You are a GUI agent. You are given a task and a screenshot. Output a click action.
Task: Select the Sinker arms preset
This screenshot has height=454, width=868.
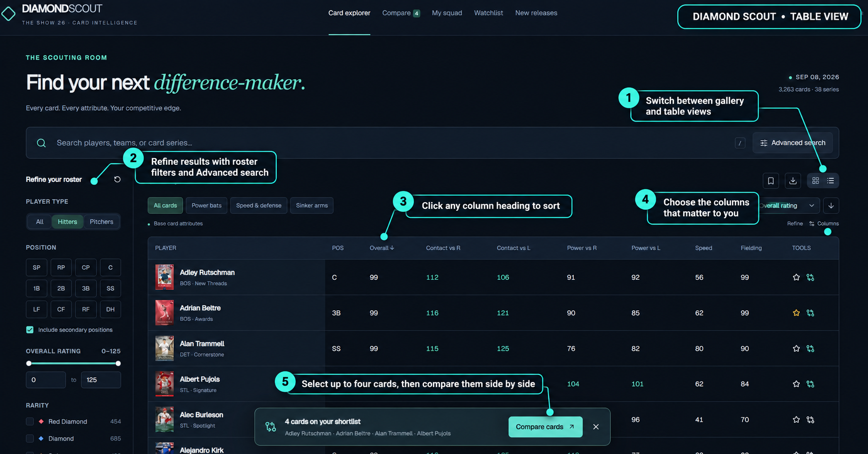click(x=312, y=206)
